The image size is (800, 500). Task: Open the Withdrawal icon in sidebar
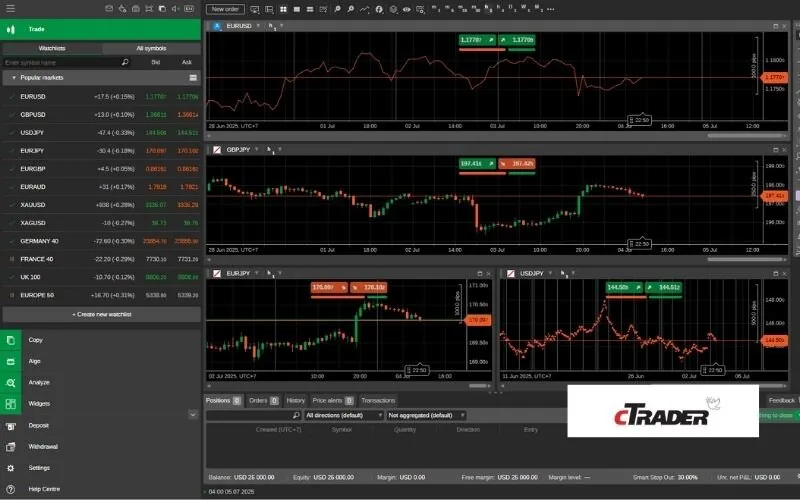10,447
